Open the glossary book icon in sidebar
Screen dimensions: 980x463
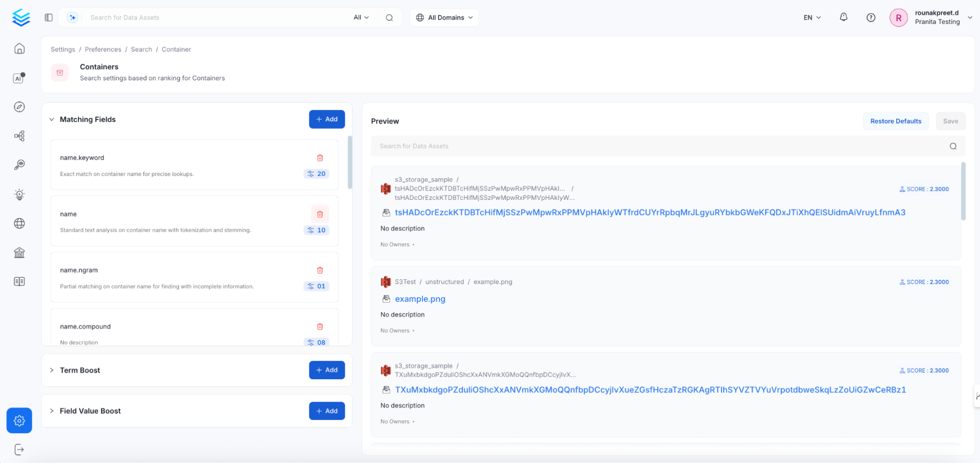(x=19, y=281)
